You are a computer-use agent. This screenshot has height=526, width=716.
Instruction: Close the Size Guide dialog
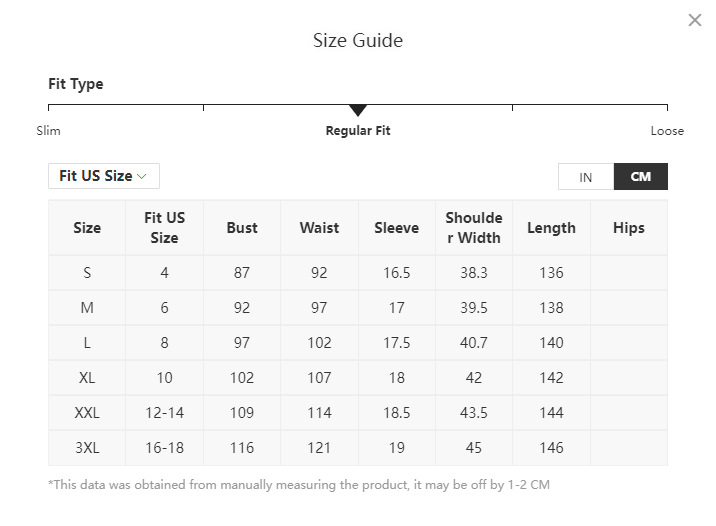click(x=695, y=20)
